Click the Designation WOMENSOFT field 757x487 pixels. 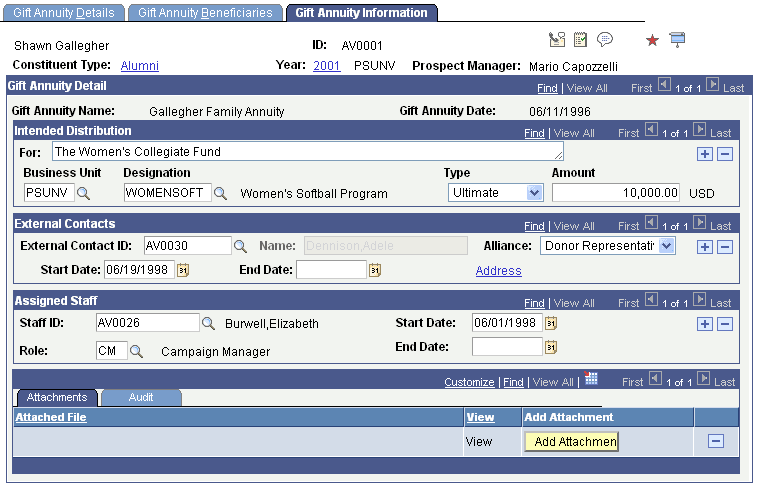click(x=168, y=193)
